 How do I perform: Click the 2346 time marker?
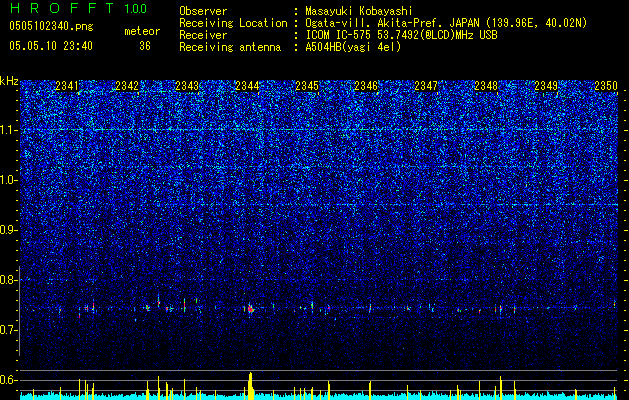(366, 86)
